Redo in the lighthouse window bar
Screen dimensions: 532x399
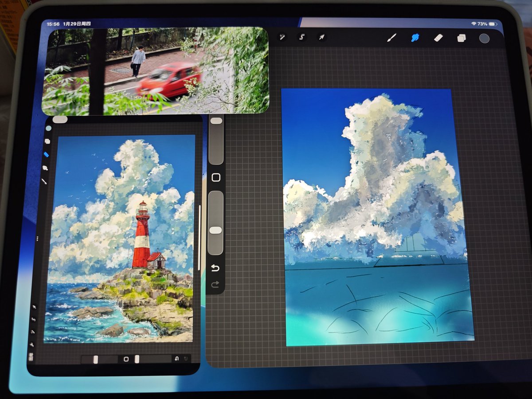pyautogui.click(x=186, y=359)
